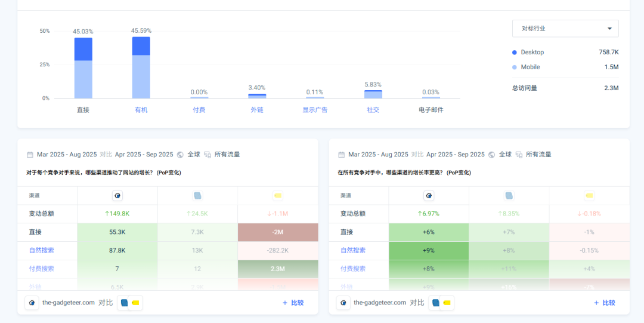Click the -2M cell in left table
This screenshot has height=323, width=644.
coord(278,232)
